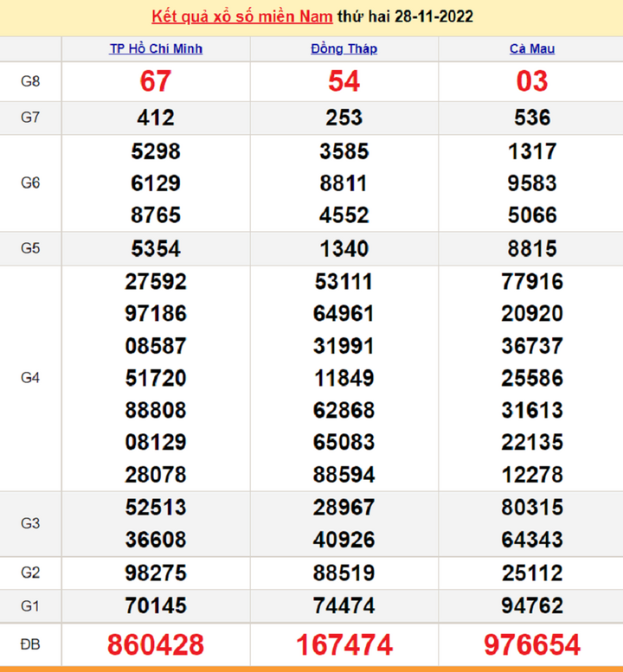623x672 pixels.
Task: Click G4 number 65083
Action: point(344,442)
